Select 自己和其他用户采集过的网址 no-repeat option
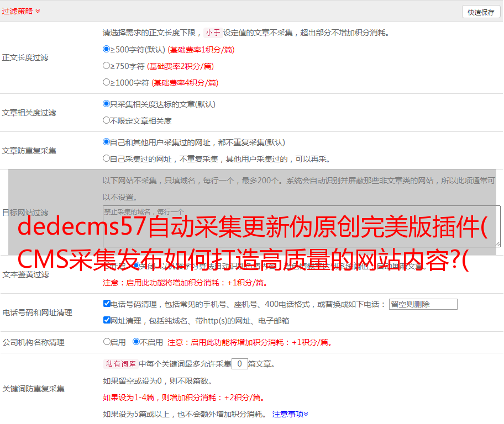 (x=106, y=142)
